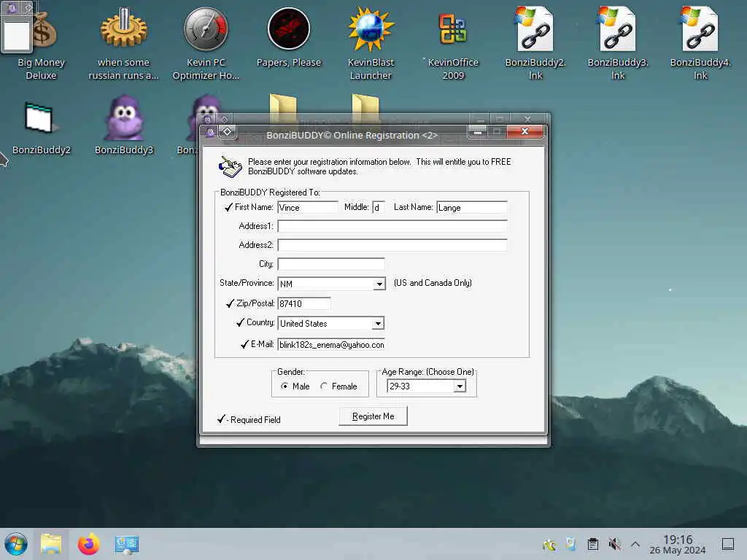Click the BonziBUDDY window menu icon in titlebar
Viewport: 747px width, 560px height.
point(210,133)
